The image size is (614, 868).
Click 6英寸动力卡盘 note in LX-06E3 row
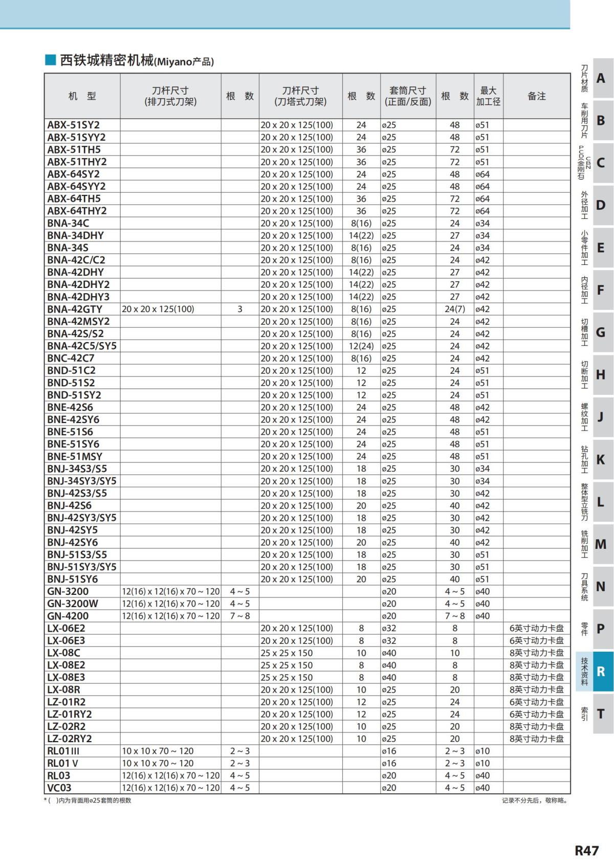[x=537, y=640]
